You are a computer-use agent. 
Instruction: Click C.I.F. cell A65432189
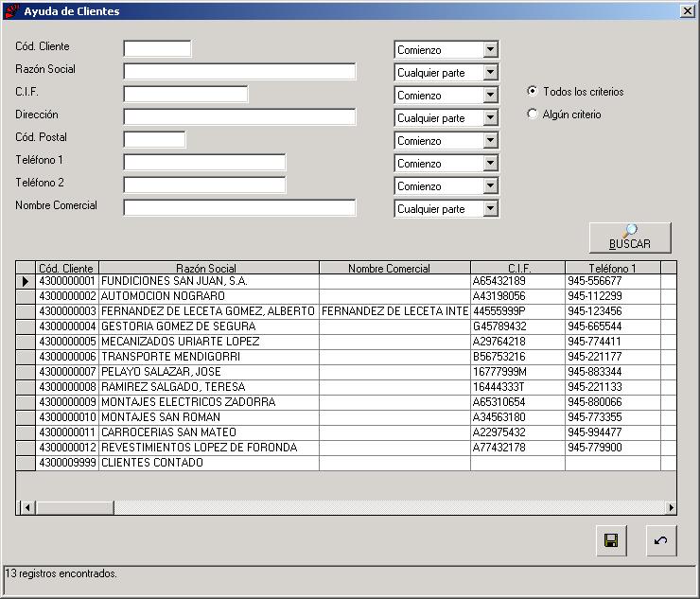(x=517, y=281)
